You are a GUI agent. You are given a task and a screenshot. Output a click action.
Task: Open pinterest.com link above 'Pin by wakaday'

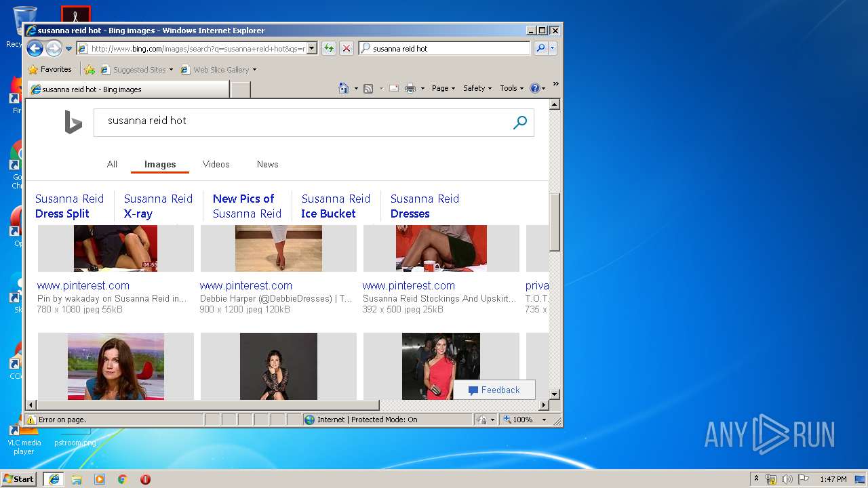point(83,285)
